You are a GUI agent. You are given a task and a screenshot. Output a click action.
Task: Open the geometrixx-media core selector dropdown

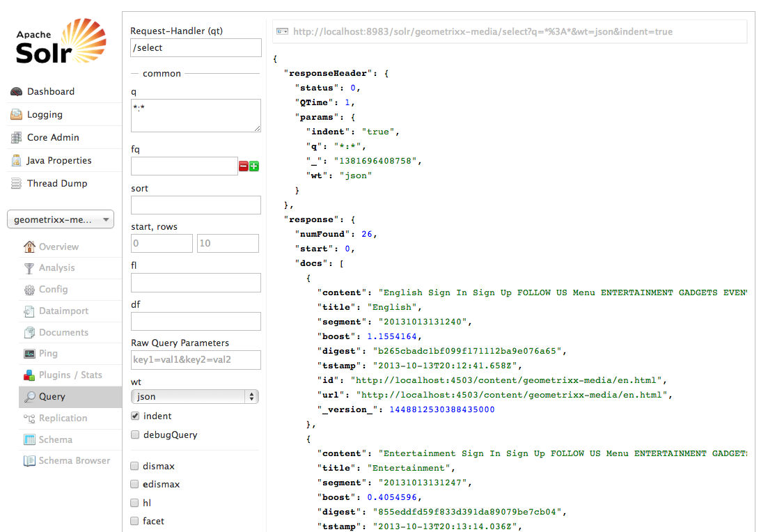click(x=61, y=219)
